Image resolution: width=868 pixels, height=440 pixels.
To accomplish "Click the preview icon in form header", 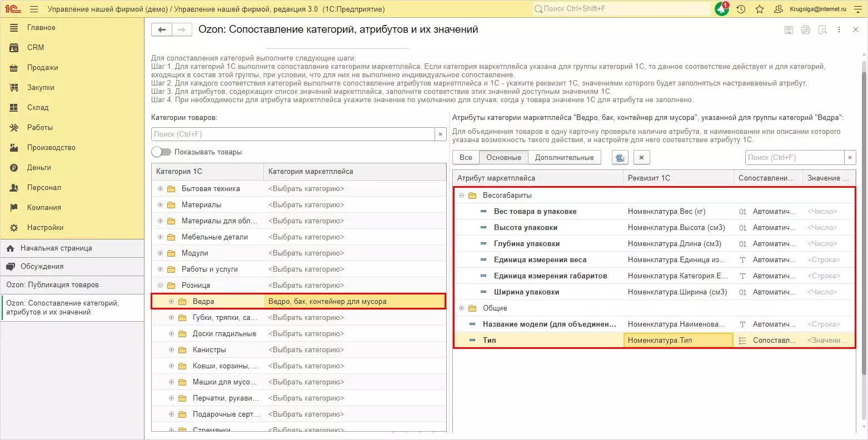I will (x=822, y=30).
